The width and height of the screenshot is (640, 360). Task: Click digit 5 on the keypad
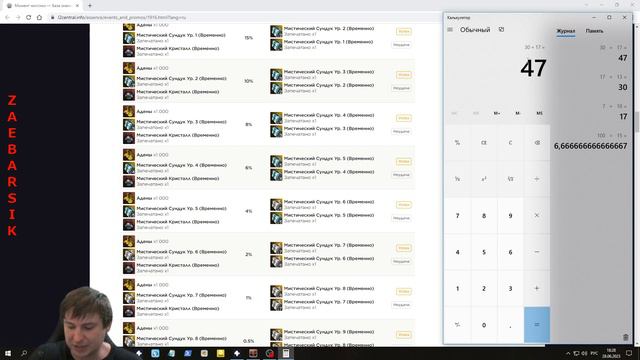(x=484, y=252)
